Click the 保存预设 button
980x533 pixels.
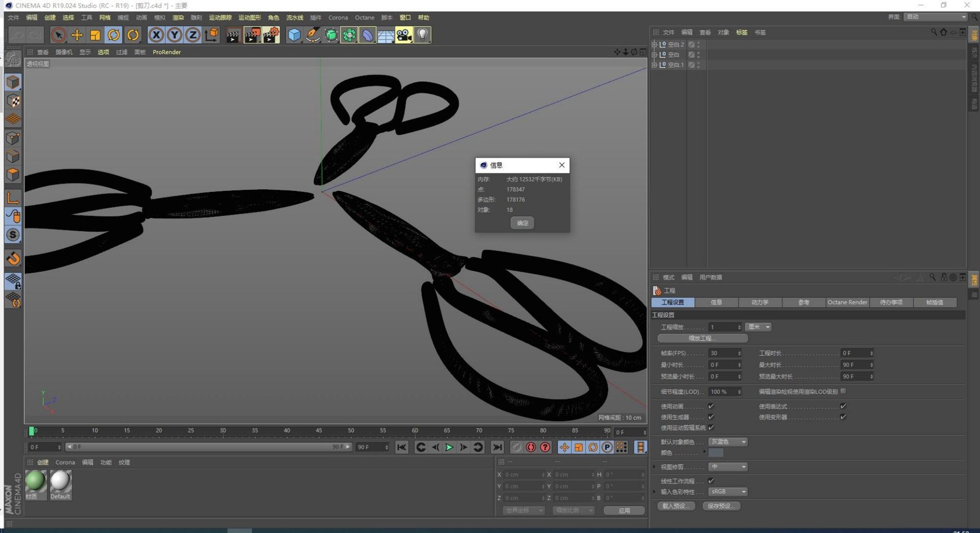(x=721, y=506)
